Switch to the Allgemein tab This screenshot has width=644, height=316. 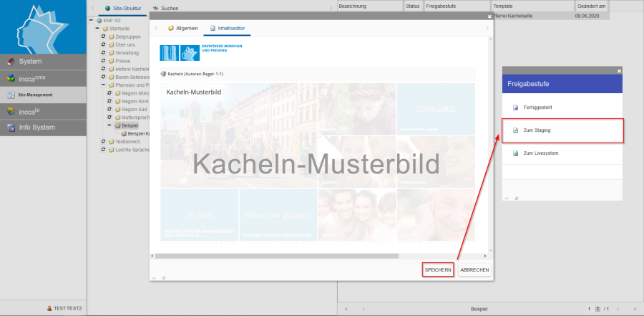pyautogui.click(x=182, y=28)
